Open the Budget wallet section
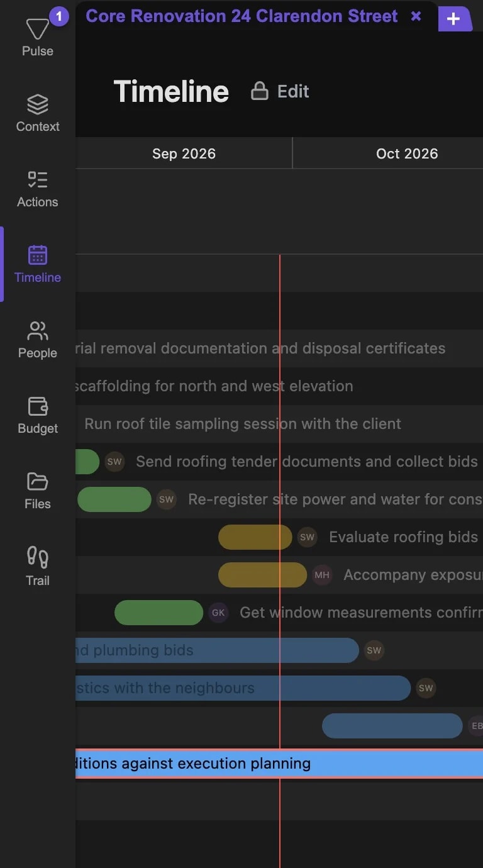 (38, 415)
